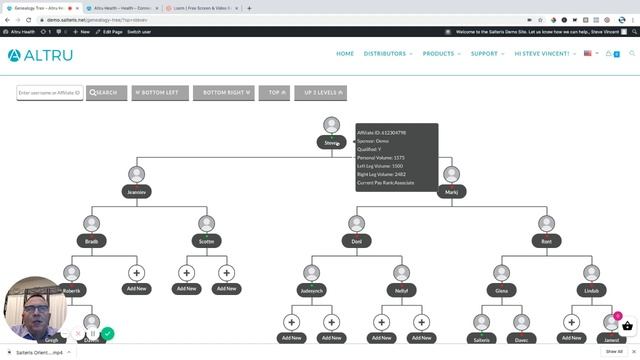Viewport: 640px width, 360px height.
Task: Click right plus icon under Judeench
Action: tap(331, 322)
